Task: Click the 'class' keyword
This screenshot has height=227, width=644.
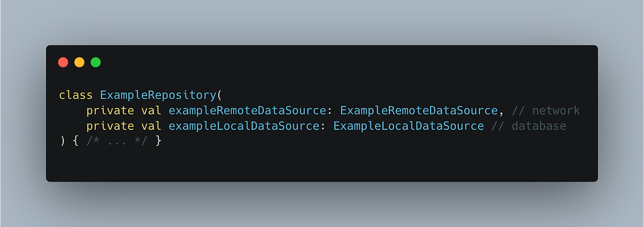Action: tap(76, 95)
